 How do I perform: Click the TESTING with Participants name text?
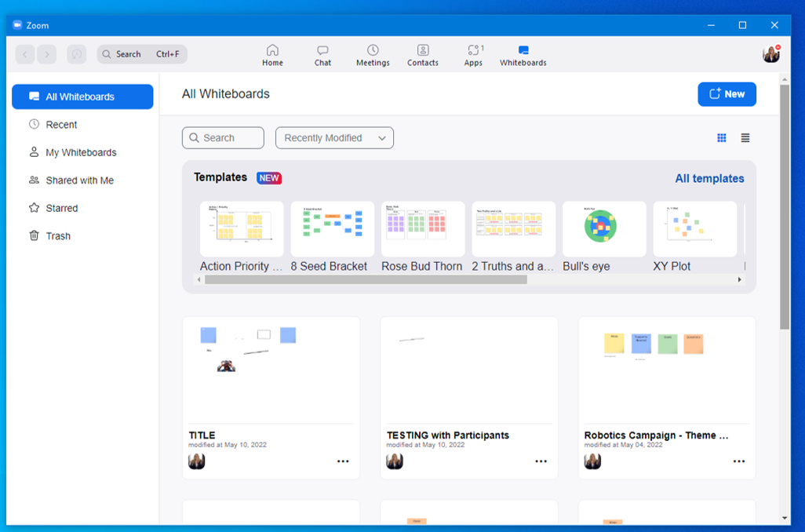[x=448, y=435]
